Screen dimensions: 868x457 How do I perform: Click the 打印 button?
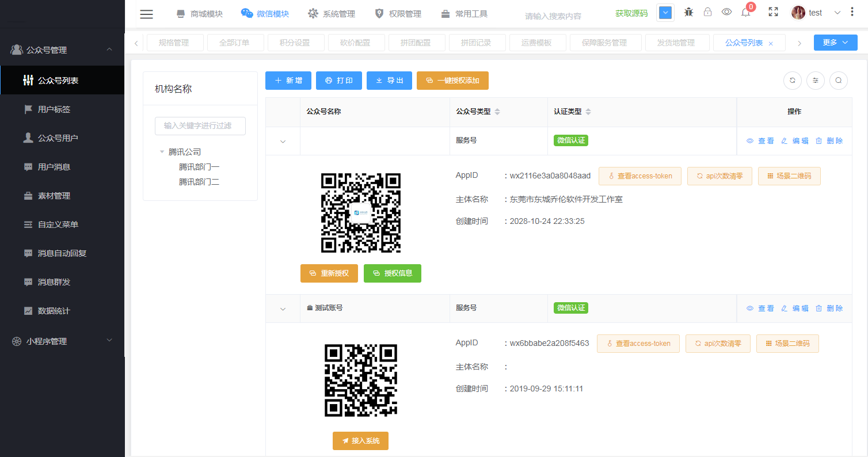[x=339, y=81]
